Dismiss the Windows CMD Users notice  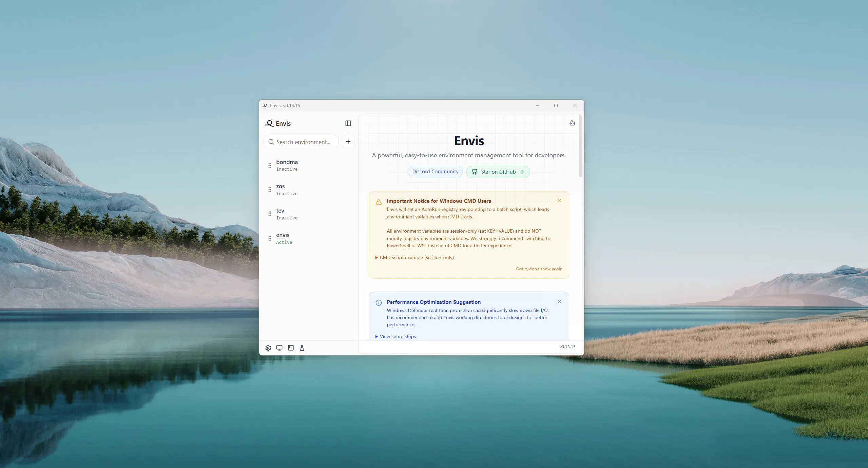[x=559, y=201]
